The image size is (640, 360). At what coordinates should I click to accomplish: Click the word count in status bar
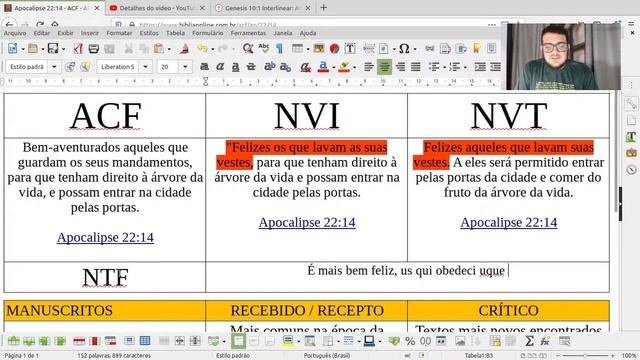click(x=114, y=356)
